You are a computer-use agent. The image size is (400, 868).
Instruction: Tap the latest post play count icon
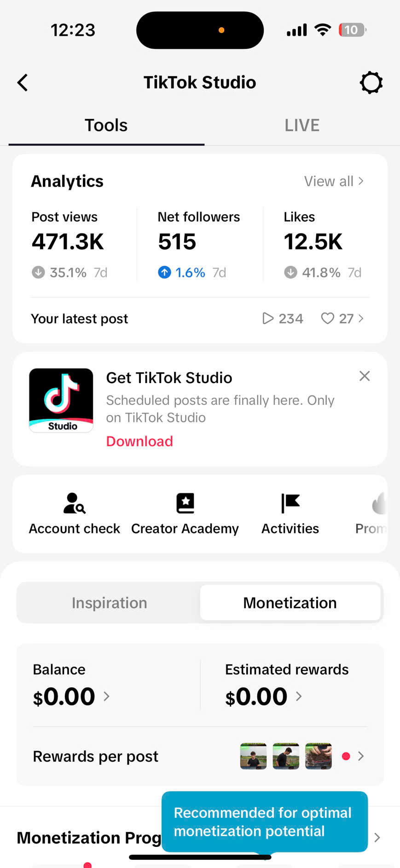[x=268, y=319]
